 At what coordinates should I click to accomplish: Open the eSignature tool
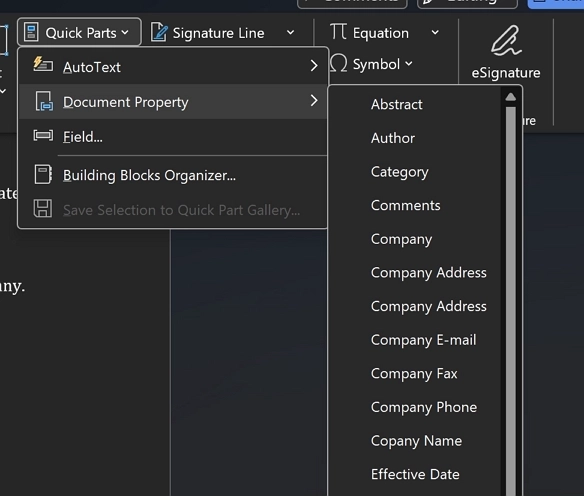pos(506,52)
